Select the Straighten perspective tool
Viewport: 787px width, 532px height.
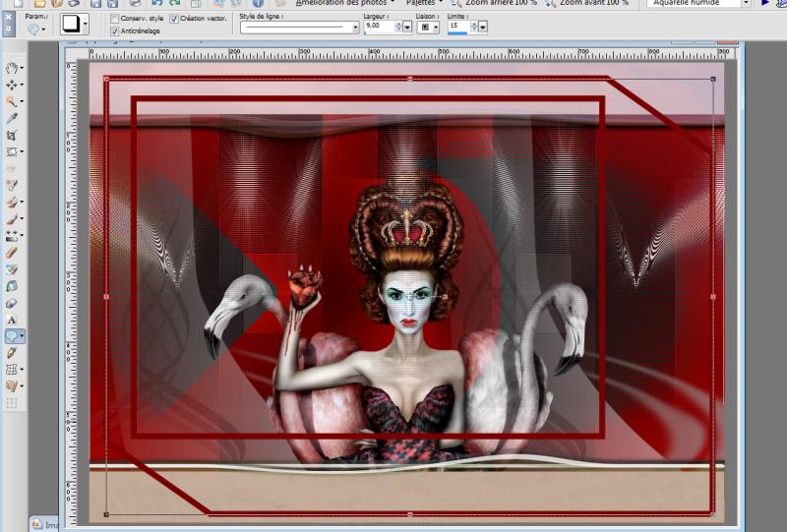(12, 151)
